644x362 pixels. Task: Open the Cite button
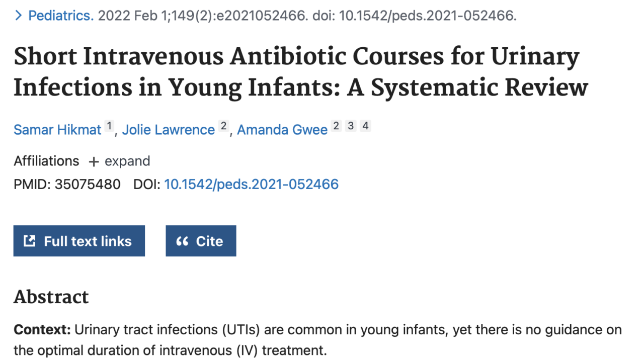click(x=201, y=241)
